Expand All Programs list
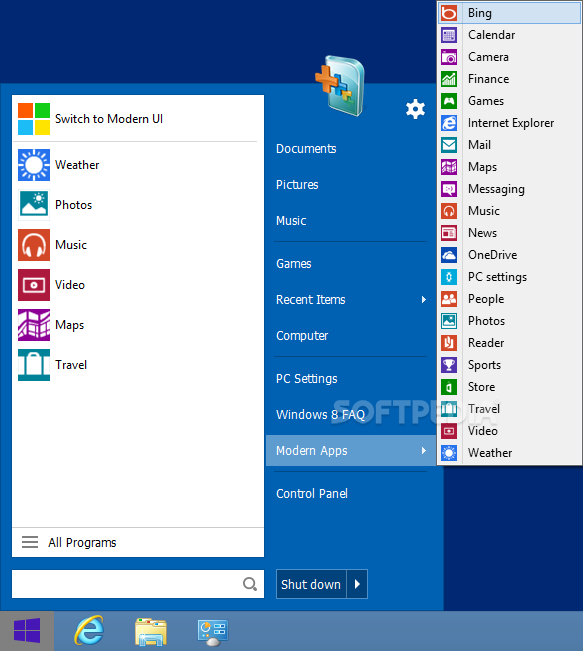This screenshot has width=583, height=651. (x=138, y=542)
